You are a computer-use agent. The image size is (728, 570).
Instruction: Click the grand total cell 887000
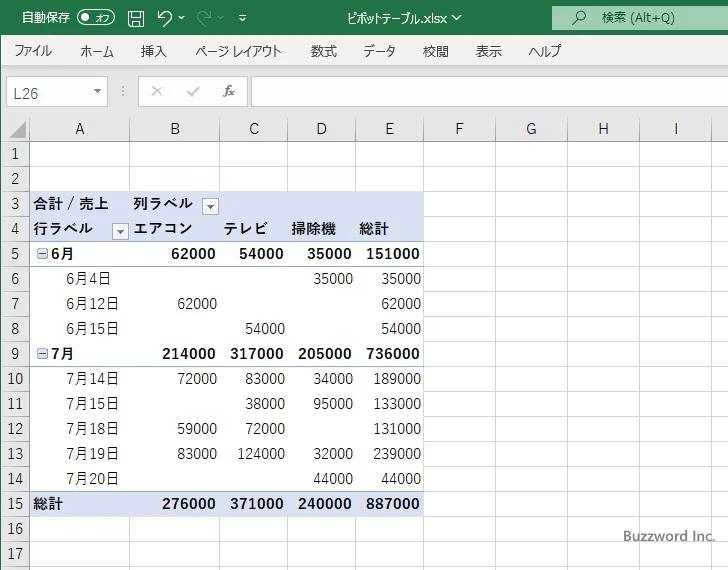[390, 504]
